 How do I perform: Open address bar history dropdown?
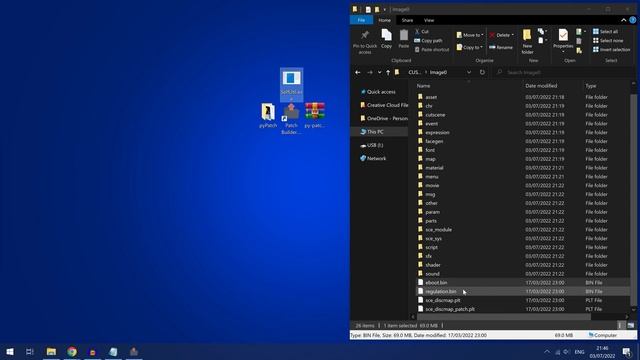pyautogui.click(x=469, y=72)
